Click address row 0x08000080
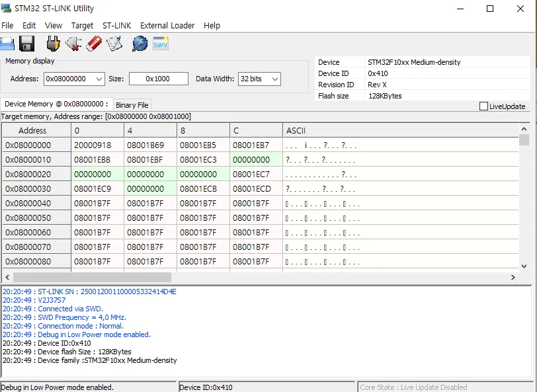Viewport: 537px width, 392px height. (x=36, y=262)
